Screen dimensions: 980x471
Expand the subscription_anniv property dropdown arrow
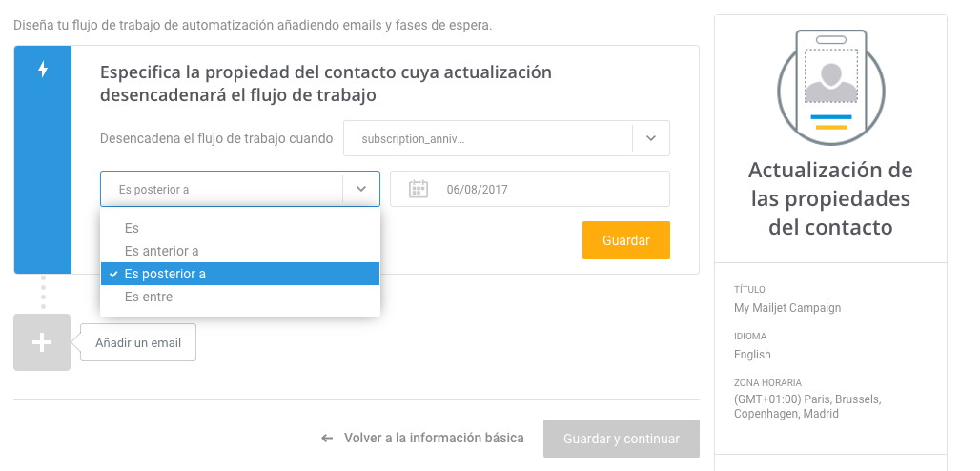[x=650, y=138]
